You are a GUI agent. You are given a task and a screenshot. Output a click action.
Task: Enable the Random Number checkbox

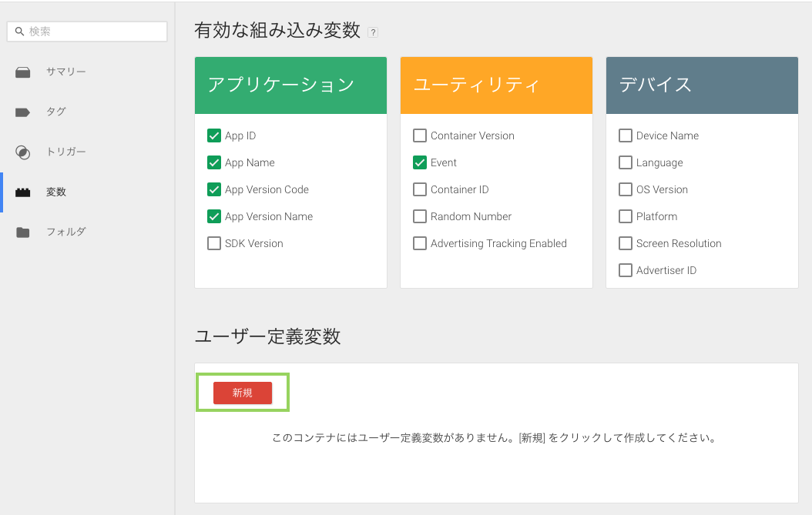(419, 216)
